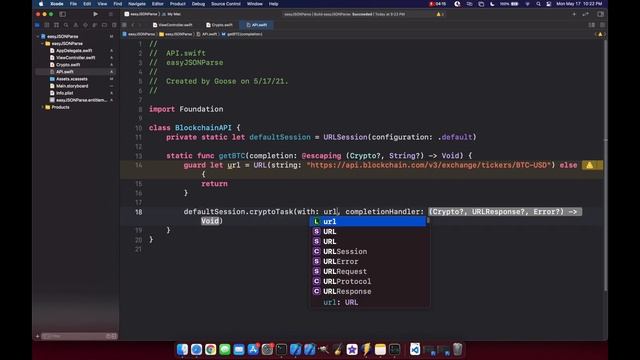The image size is (640, 360).
Task: Open the Editor menu
Action: coord(158,4)
